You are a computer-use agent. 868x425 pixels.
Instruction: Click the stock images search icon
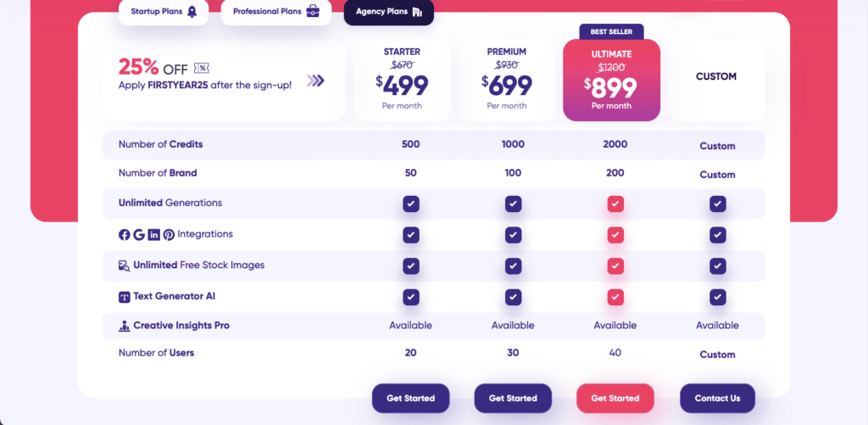pyautogui.click(x=124, y=266)
